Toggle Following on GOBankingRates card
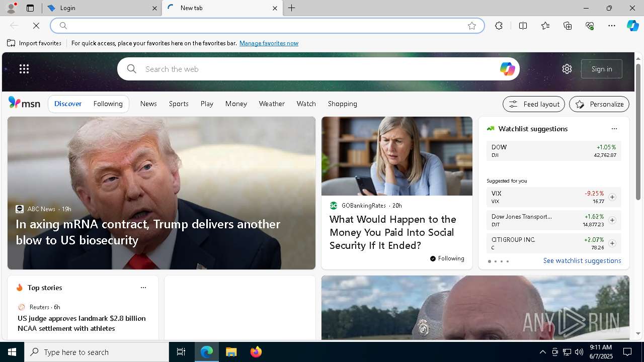 click(447, 258)
